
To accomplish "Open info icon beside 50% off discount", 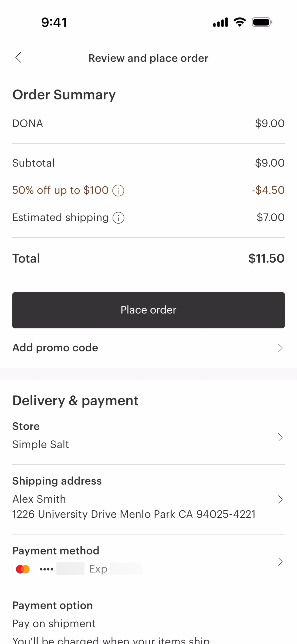I will (118, 190).
